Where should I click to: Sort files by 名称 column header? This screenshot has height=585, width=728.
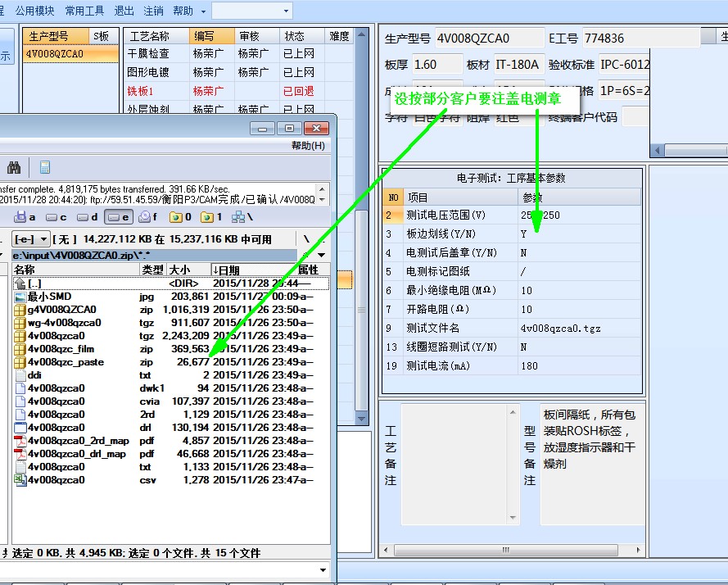click(75, 270)
